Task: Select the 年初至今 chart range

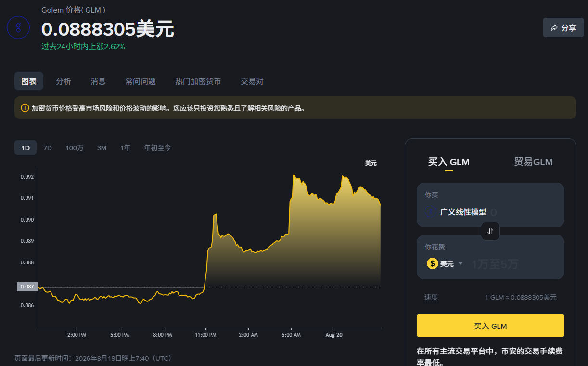Action: pyautogui.click(x=157, y=148)
